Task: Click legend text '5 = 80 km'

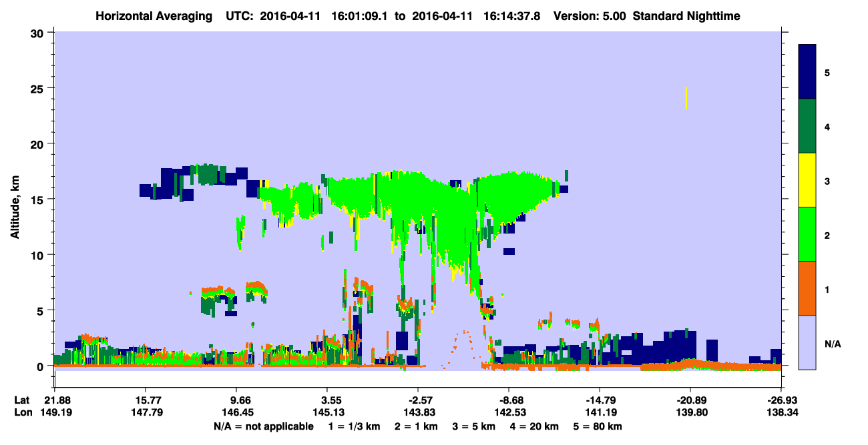Action: [597, 426]
